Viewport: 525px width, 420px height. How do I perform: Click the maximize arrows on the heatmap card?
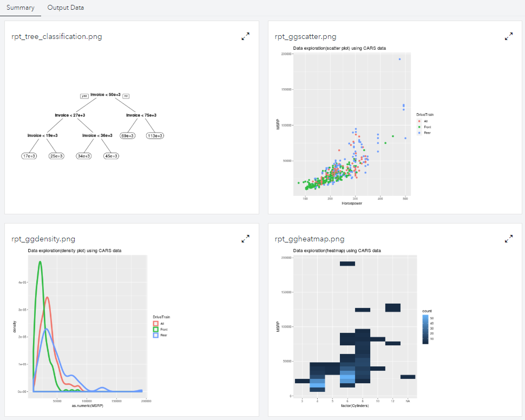508,238
